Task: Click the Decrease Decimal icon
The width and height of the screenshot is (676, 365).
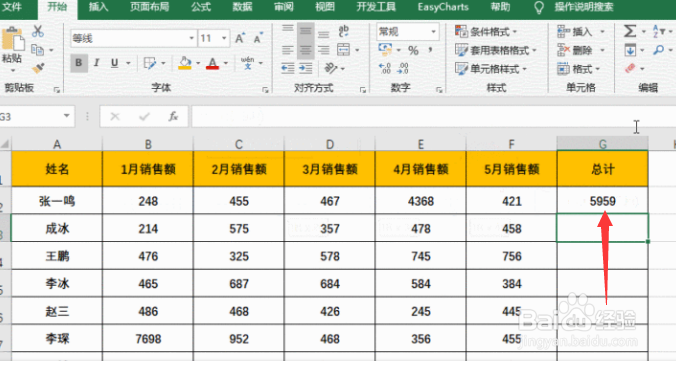Action: [x=403, y=68]
